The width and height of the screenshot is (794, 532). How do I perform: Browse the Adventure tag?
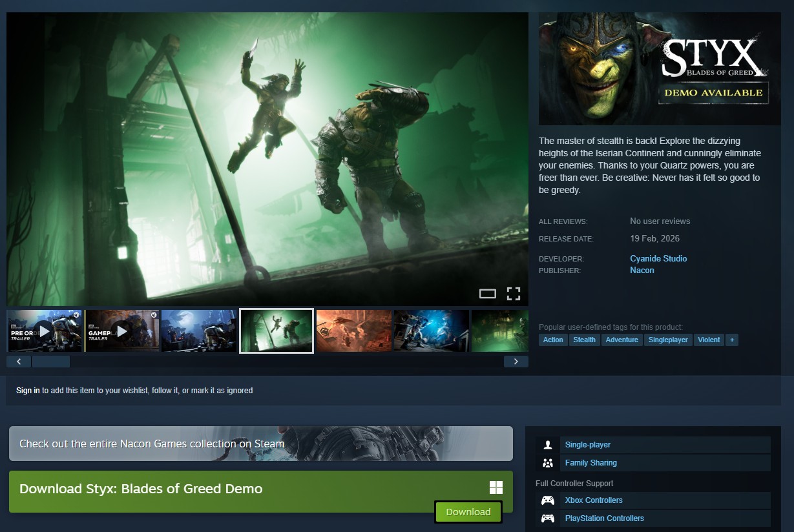622,340
